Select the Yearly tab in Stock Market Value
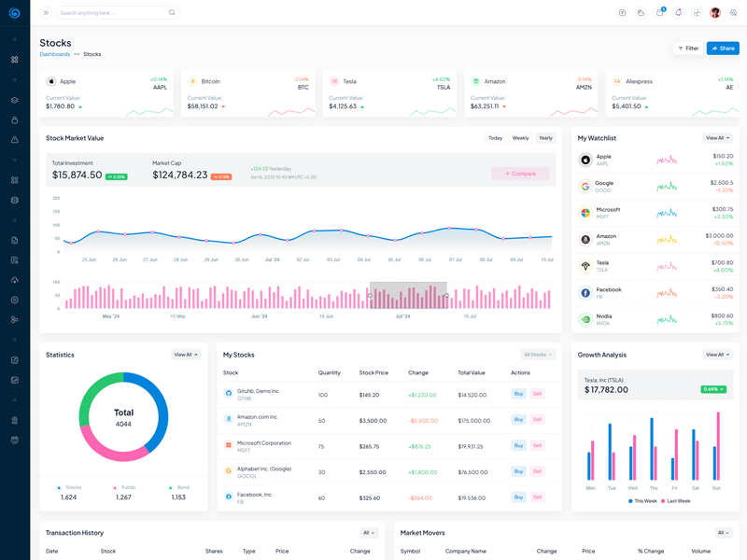747x560 pixels. pos(545,138)
